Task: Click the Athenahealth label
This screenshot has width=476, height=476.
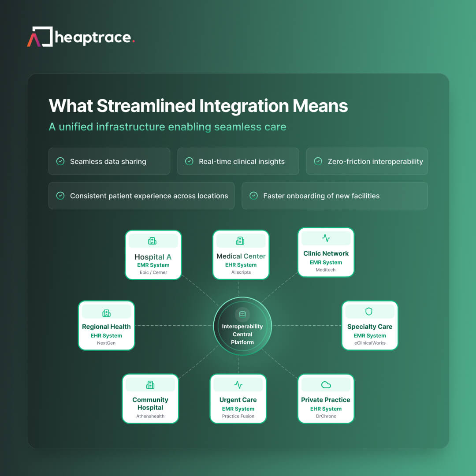Action: (150, 416)
